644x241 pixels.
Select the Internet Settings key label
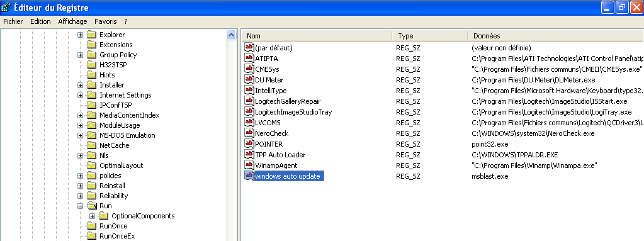(x=125, y=95)
